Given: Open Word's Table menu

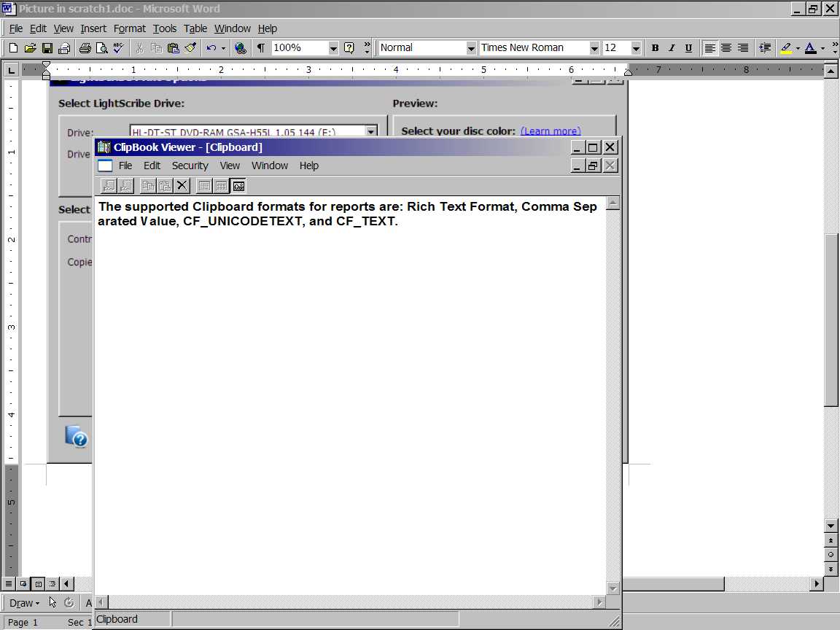Looking at the screenshot, I should tap(195, 28).
